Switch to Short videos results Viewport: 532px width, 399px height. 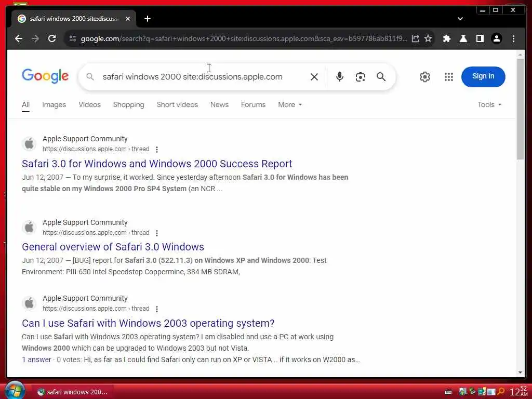(177, 105)
